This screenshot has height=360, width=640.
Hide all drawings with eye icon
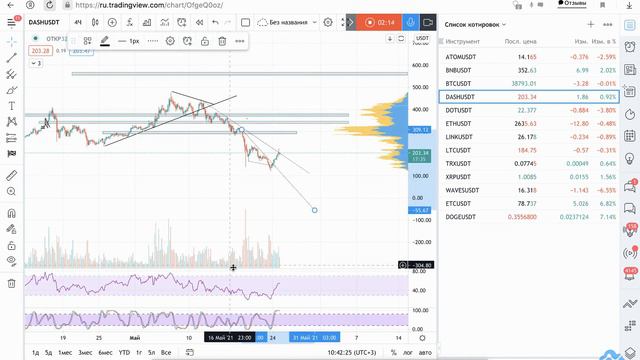point(11,261)
